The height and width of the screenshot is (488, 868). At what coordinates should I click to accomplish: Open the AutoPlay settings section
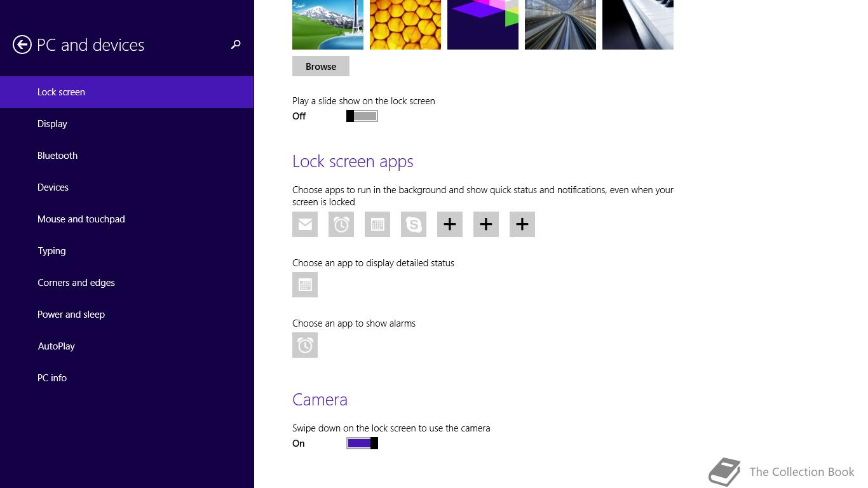pos(127,346)
